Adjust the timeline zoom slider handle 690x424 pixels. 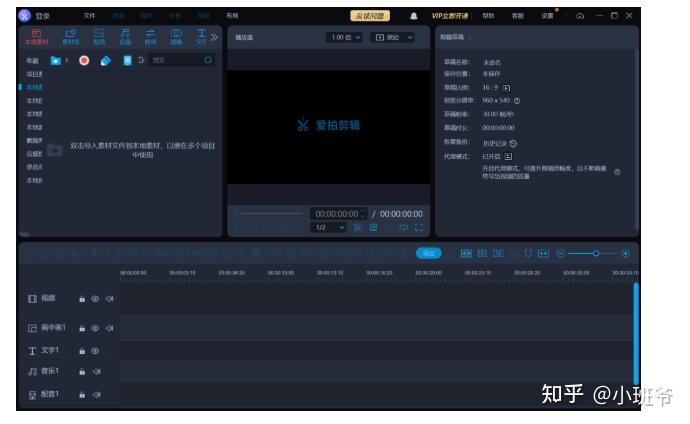point(596,253)
